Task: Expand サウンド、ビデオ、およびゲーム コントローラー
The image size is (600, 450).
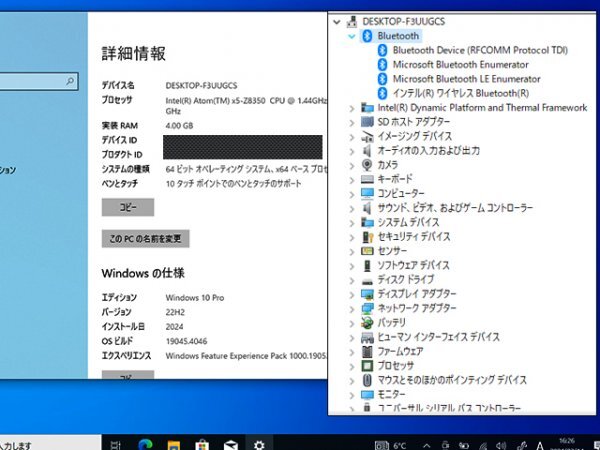Action: pos(352,209)
